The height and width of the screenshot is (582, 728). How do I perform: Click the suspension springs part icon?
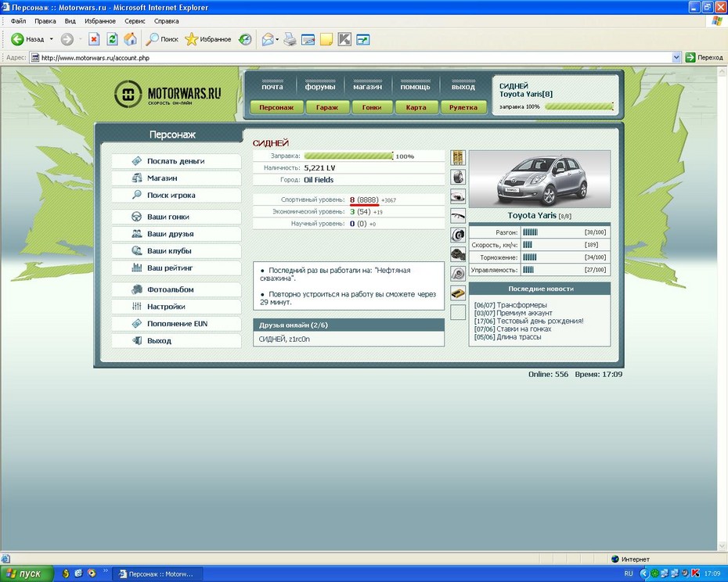[x=458, y=158]
